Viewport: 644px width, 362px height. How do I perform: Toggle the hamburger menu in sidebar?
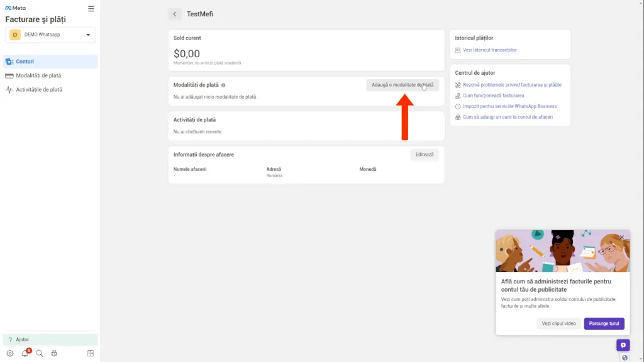pos(91,9)
